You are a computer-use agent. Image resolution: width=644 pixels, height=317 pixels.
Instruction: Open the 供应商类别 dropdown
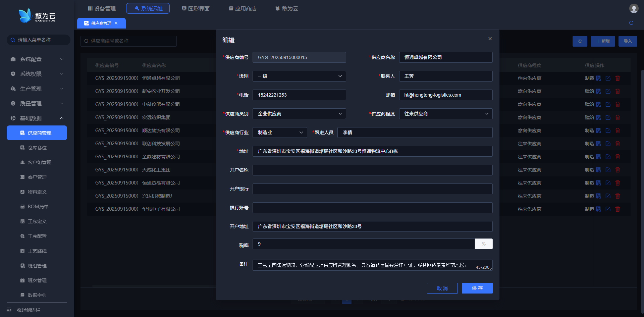coord(299,114)
